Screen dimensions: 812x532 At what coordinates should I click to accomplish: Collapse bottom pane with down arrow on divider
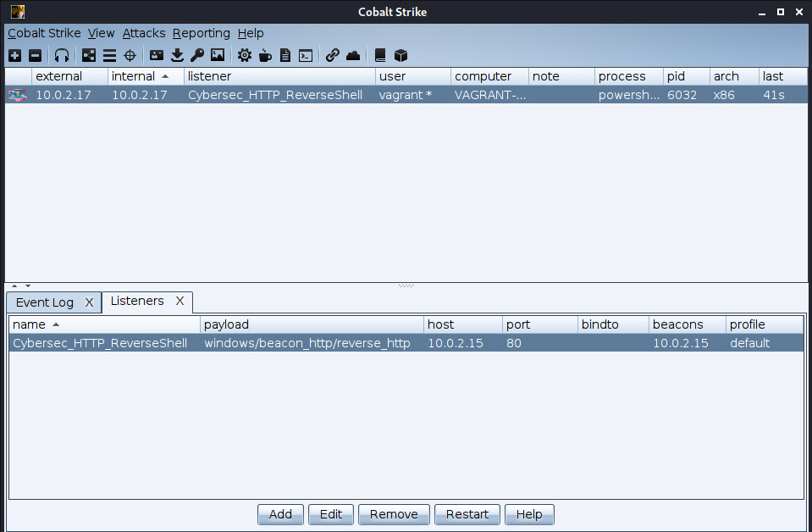pos(28,286)
